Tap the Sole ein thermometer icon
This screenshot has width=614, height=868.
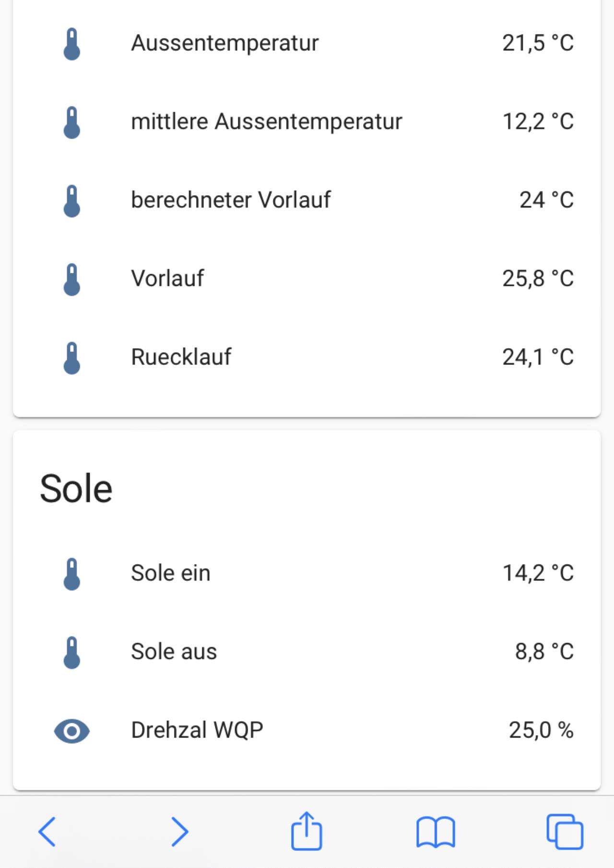point(72,574)
